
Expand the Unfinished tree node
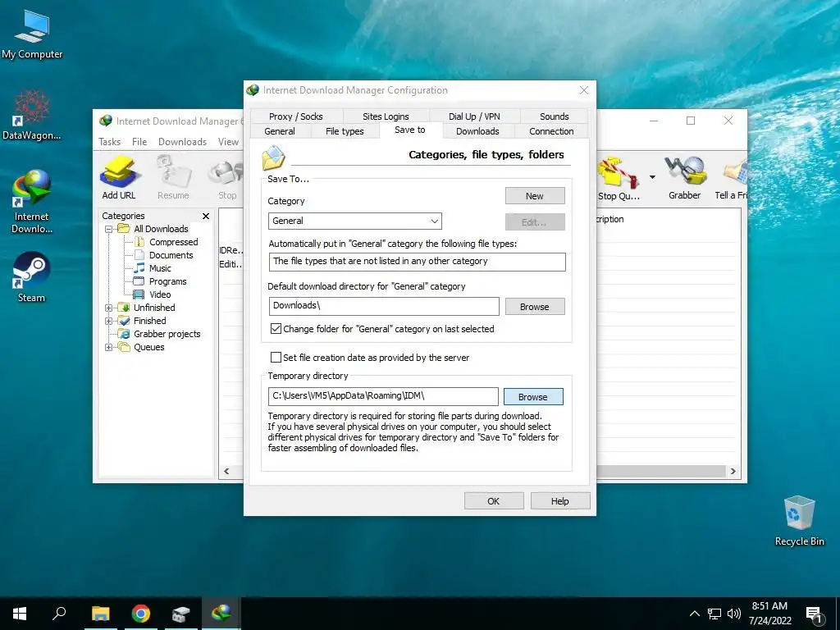click(109, 308)
